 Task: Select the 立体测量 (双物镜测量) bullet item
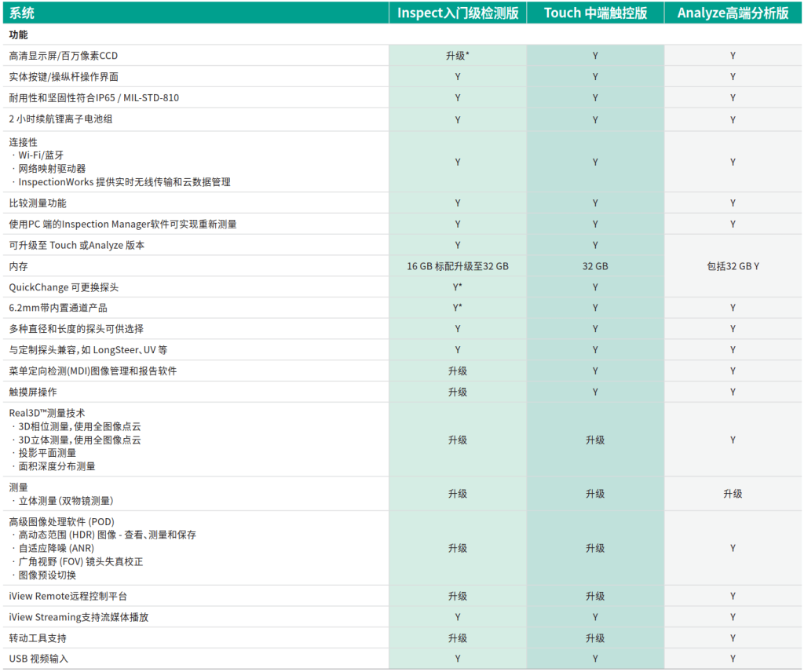pyautogui.click(x=66, y=501)
